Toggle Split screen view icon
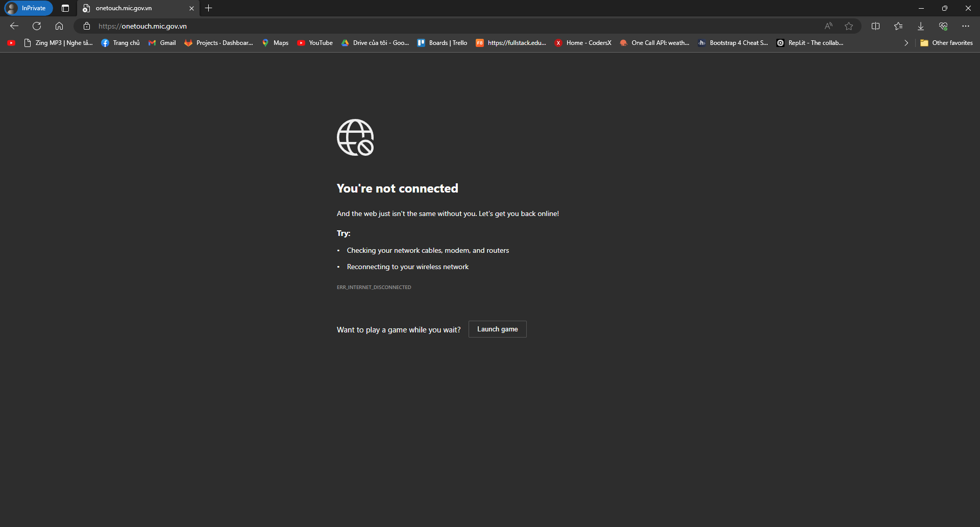Screen dimensions: 980x527 tap(876, 26)
